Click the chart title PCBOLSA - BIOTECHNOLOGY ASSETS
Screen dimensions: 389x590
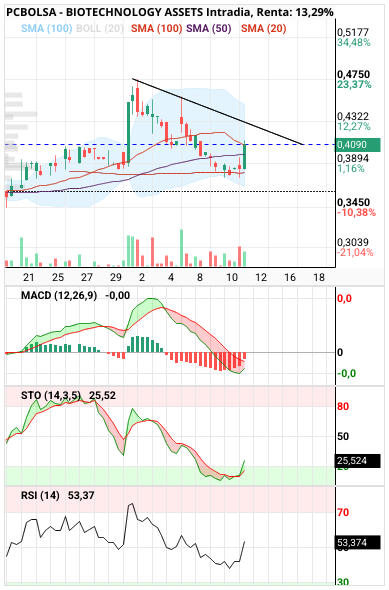[x=105, y=12]
